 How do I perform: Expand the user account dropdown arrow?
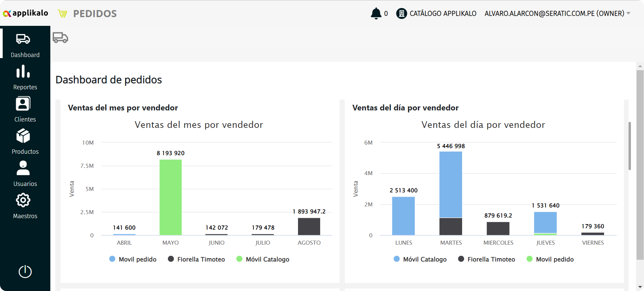629,13
